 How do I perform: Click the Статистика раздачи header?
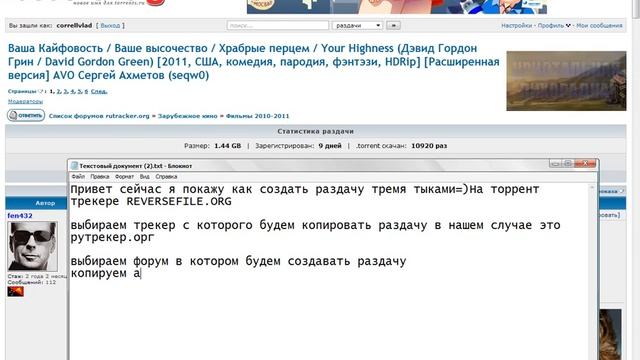coord(316,131)
